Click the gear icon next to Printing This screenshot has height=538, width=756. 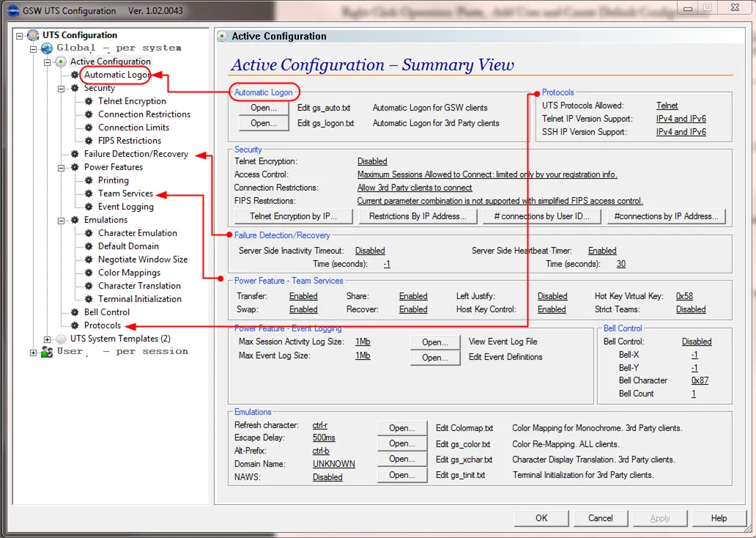(89, 180)
